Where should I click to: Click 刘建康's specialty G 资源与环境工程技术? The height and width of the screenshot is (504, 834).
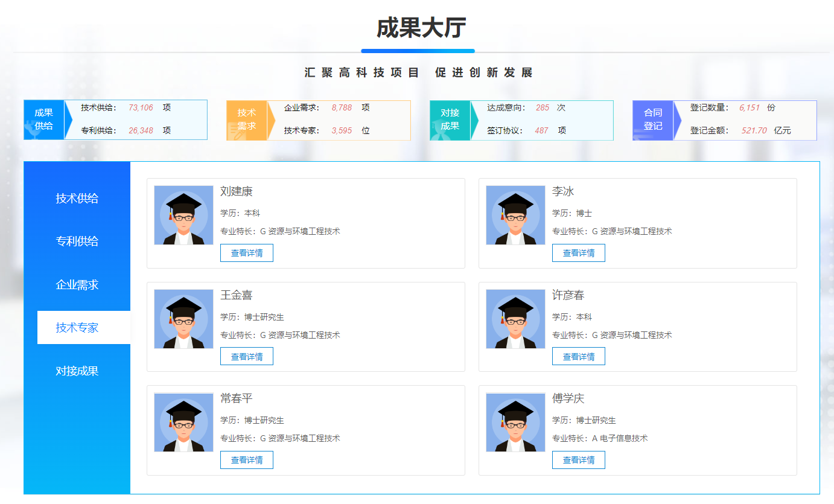point(300,231)
